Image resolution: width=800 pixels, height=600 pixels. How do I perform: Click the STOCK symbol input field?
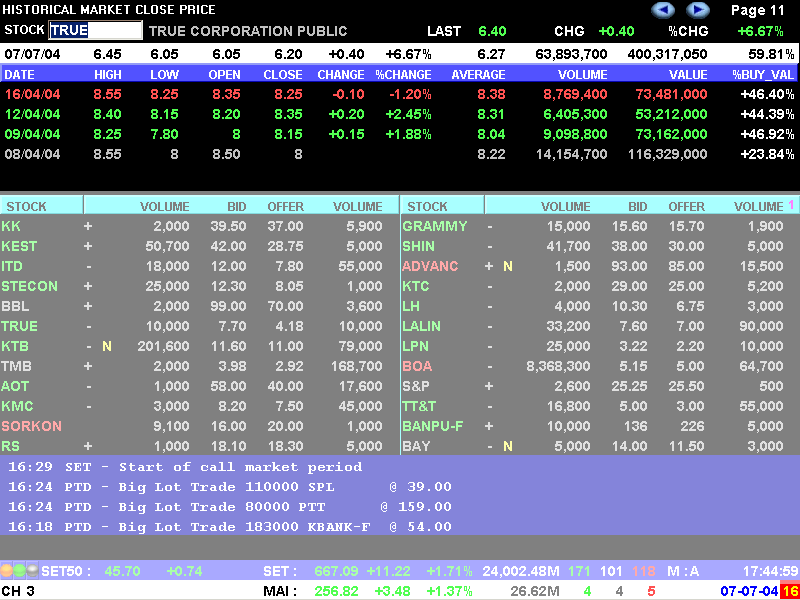click(95, 31)
